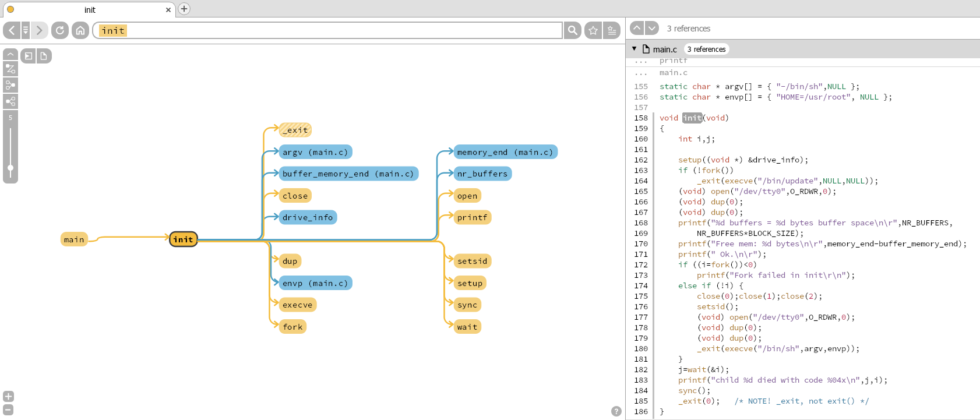Open a new tab
980x420 pixels.
coord(184,9)
